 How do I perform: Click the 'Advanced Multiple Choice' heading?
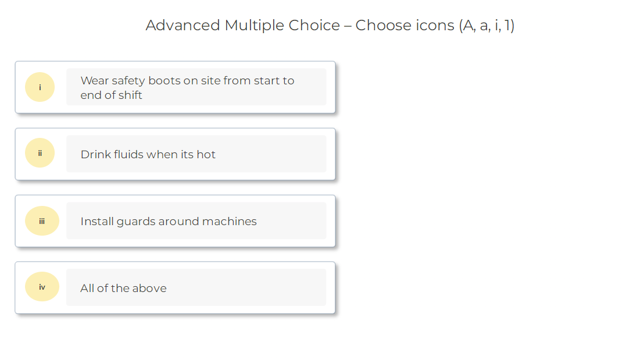click(330, 26)
